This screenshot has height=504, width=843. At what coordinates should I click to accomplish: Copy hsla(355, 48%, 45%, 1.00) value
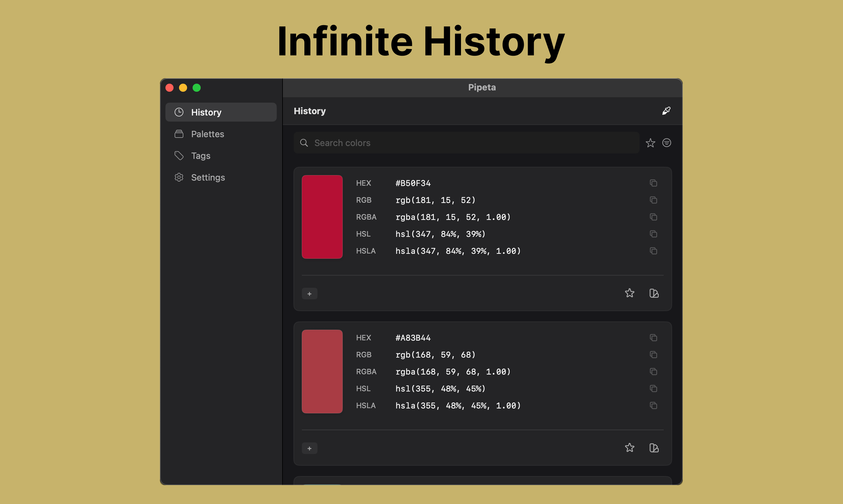(x=653, y=406)
